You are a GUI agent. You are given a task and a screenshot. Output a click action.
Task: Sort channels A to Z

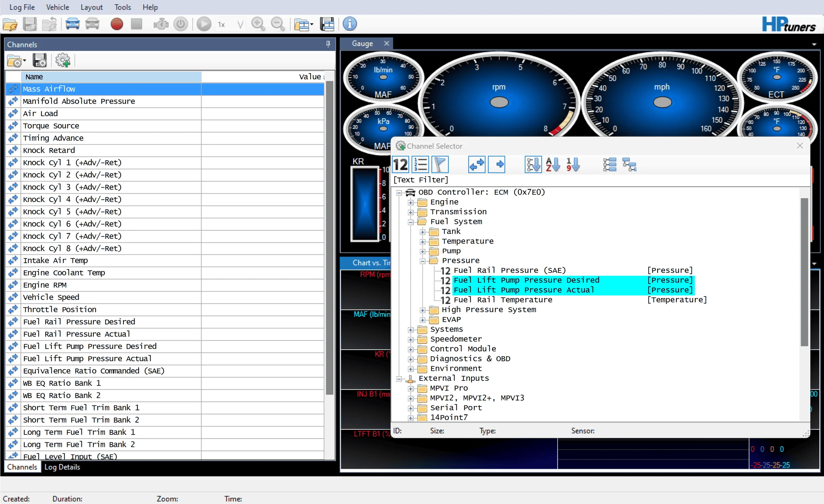tap(553, 165)
